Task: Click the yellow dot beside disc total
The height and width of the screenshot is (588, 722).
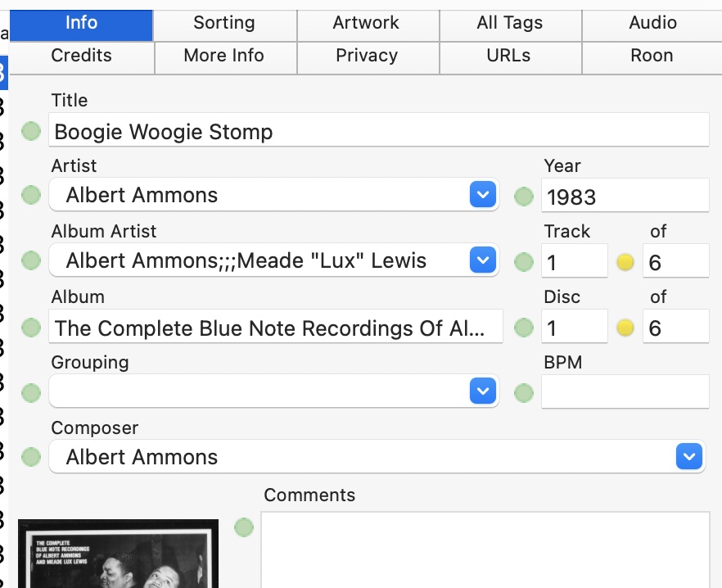Action: pyautogui.click(x=625, y=328)
